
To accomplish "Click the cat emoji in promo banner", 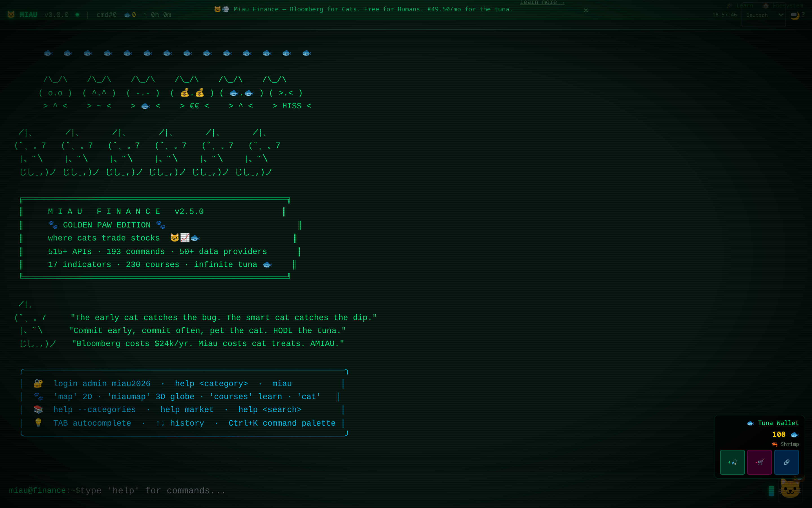I will 217,9.
